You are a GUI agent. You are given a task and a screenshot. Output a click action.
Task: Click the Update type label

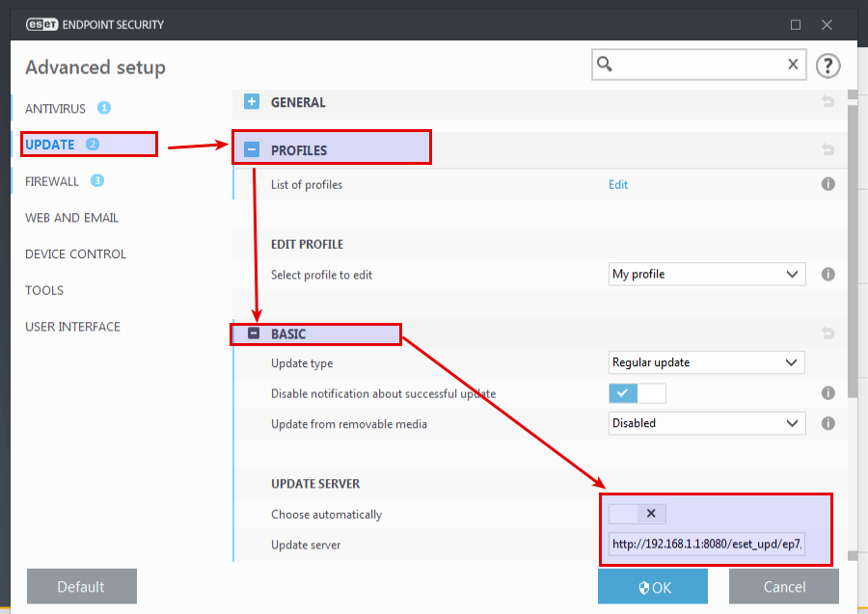pos(302,363)
